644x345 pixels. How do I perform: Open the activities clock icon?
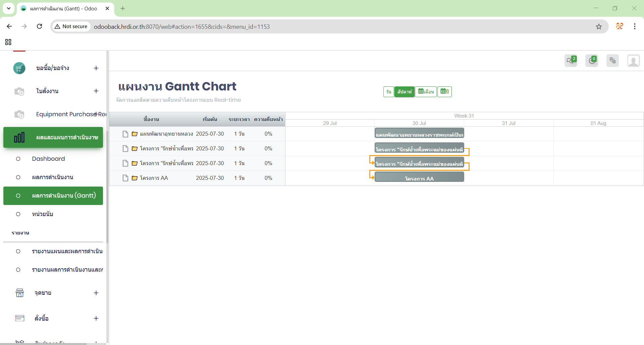point(591,61)
